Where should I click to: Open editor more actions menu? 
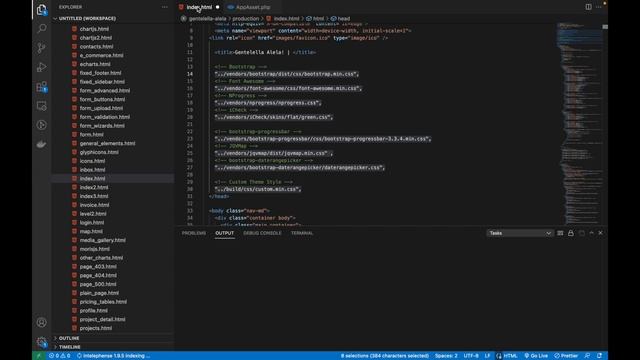(599, 7)
